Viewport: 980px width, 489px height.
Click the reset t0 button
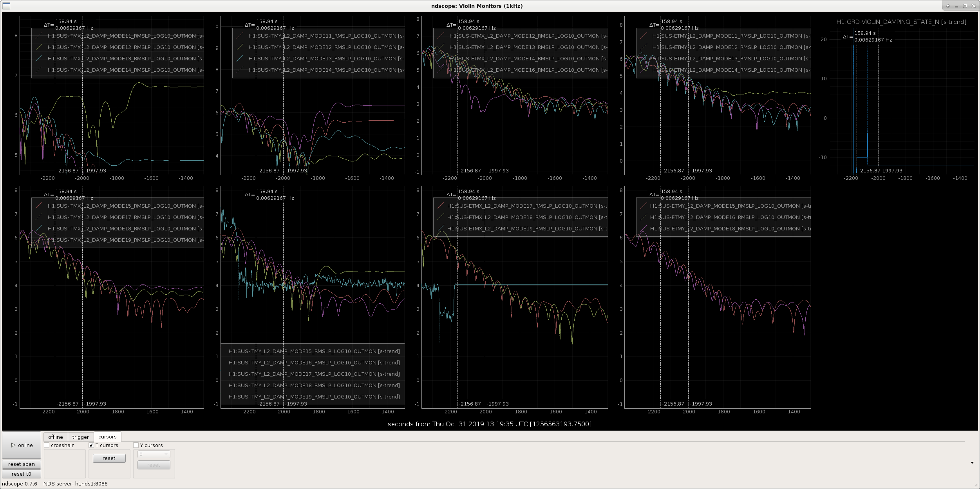[22, 474]
